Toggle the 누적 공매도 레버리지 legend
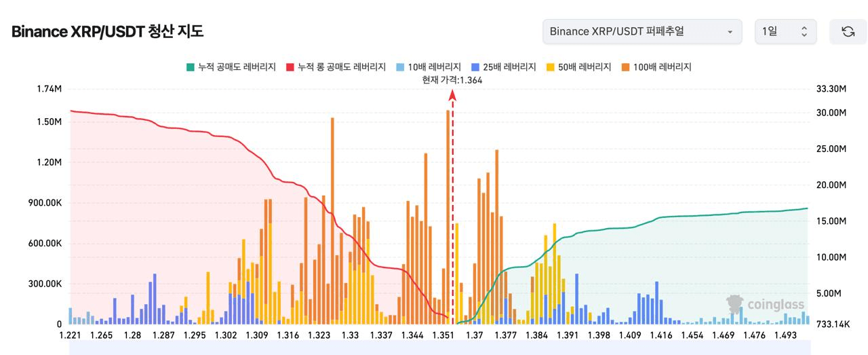 click(x=231, y=67)
